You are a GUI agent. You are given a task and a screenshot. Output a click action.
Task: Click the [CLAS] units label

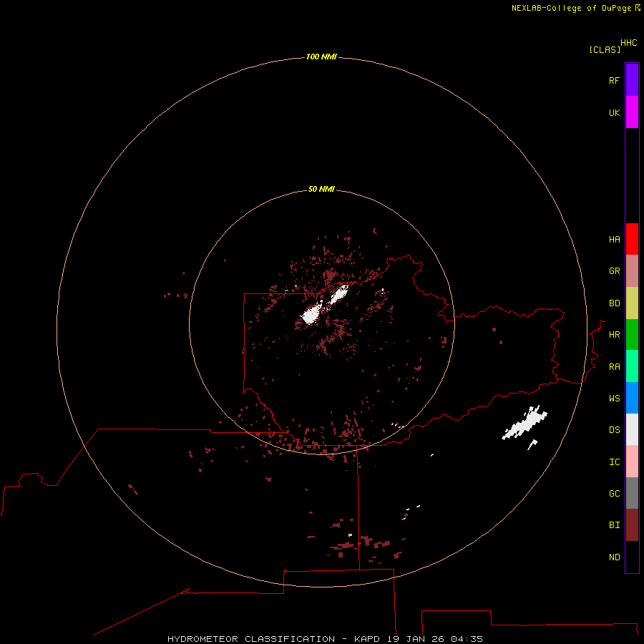point(605,49)
